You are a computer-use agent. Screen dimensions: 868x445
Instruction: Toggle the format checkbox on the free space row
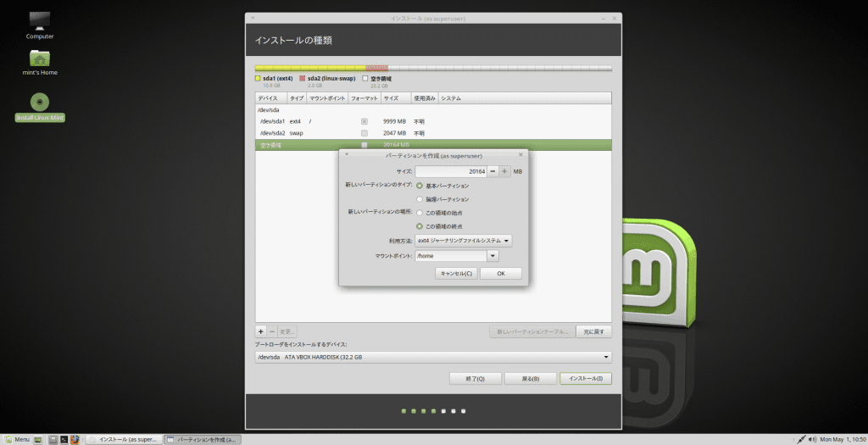click(364, 145)
